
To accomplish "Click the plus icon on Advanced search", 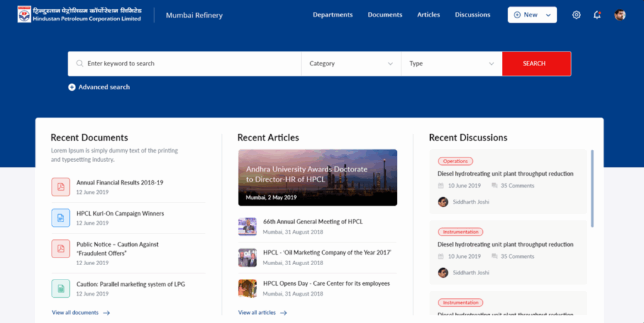I will pos(72,87).
